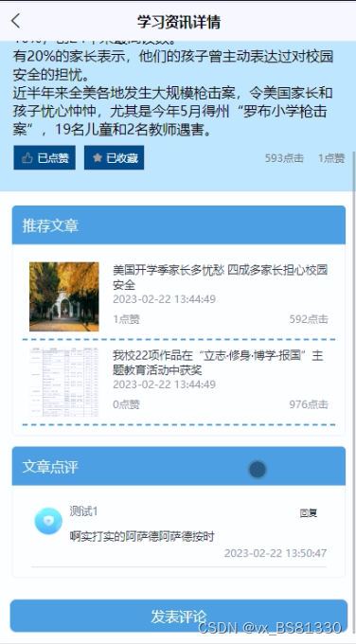356x644 pixels.
Task: Click the first article's date 2023-02-22 13:44:49
Action: click(x=164, y=299)
